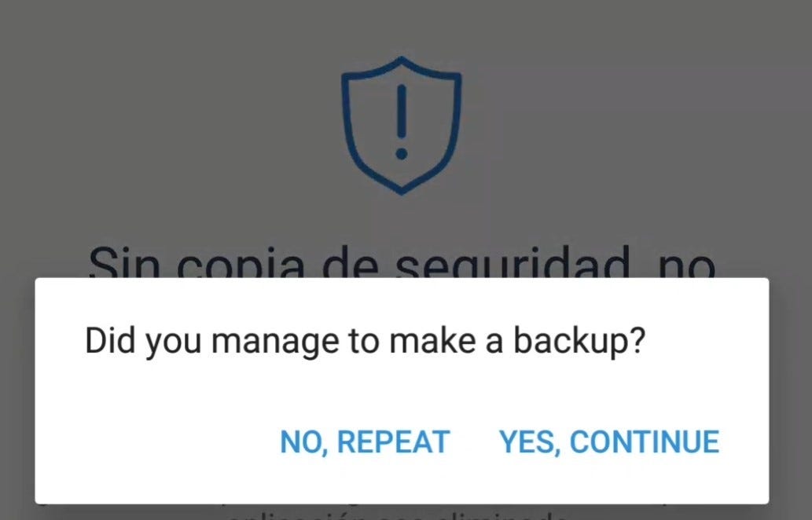Click the word "Did" at dialog start
812x520 pixels.
(x=110, y=340)
